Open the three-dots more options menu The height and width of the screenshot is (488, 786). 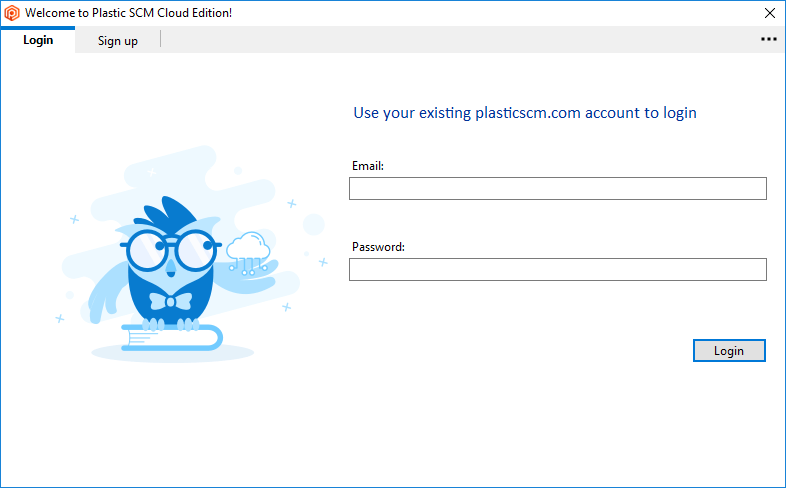click(768, 39)
